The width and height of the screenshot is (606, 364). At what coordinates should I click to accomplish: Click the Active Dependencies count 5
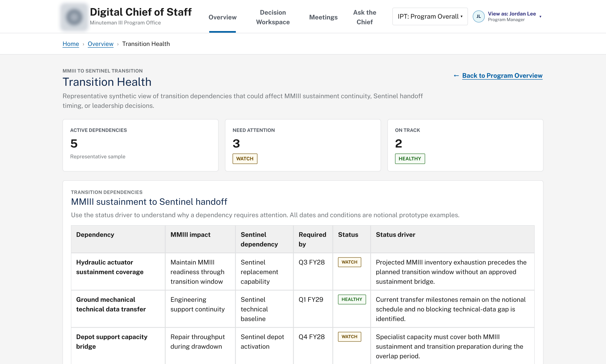74,144
